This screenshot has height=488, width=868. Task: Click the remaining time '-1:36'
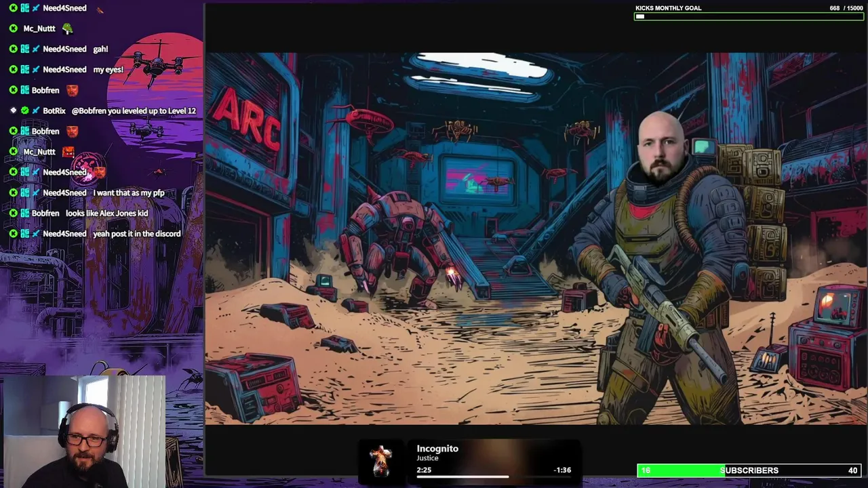562,470
